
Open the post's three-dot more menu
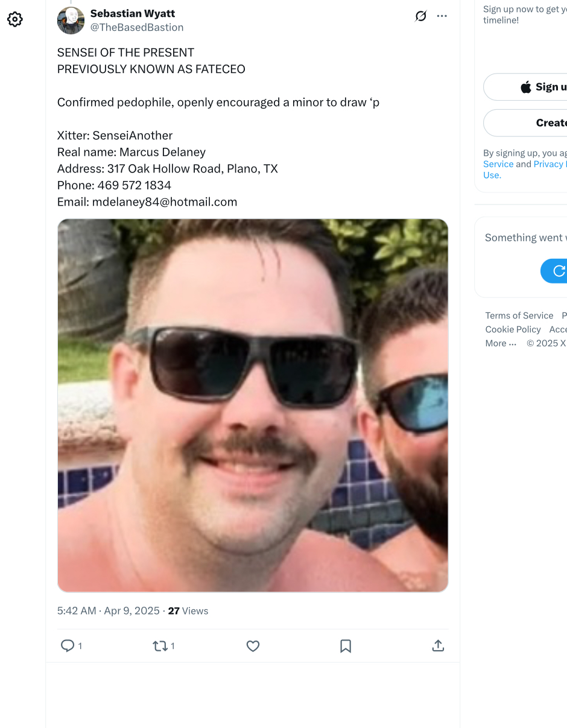442,16
